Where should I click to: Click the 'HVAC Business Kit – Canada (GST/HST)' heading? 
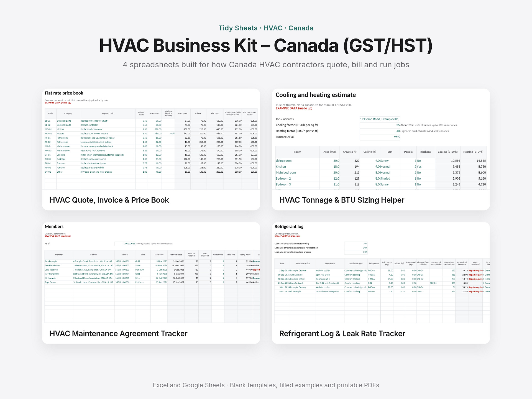tap(266, 45)
